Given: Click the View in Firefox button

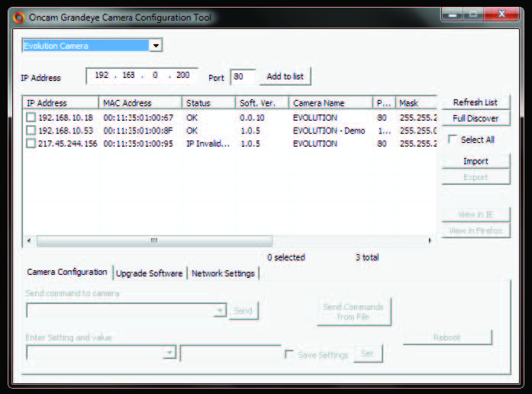Looking at the screenshot, I should tap(476, 231).
